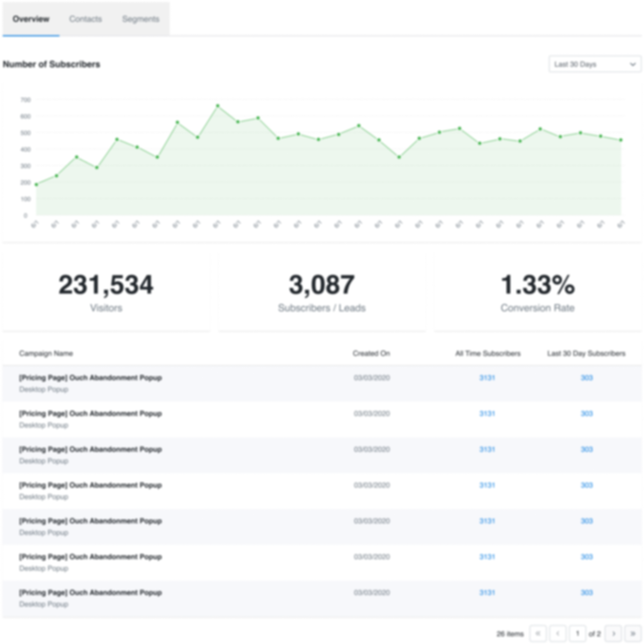Open the Segments tab
Screen dimensions: 644x644
pos(140,19)
